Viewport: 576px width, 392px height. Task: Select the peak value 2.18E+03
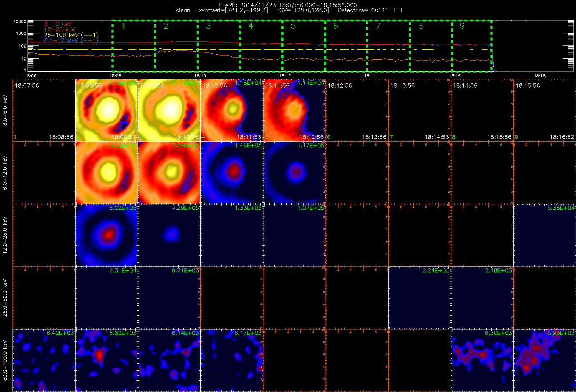click(x=498, y=270)
